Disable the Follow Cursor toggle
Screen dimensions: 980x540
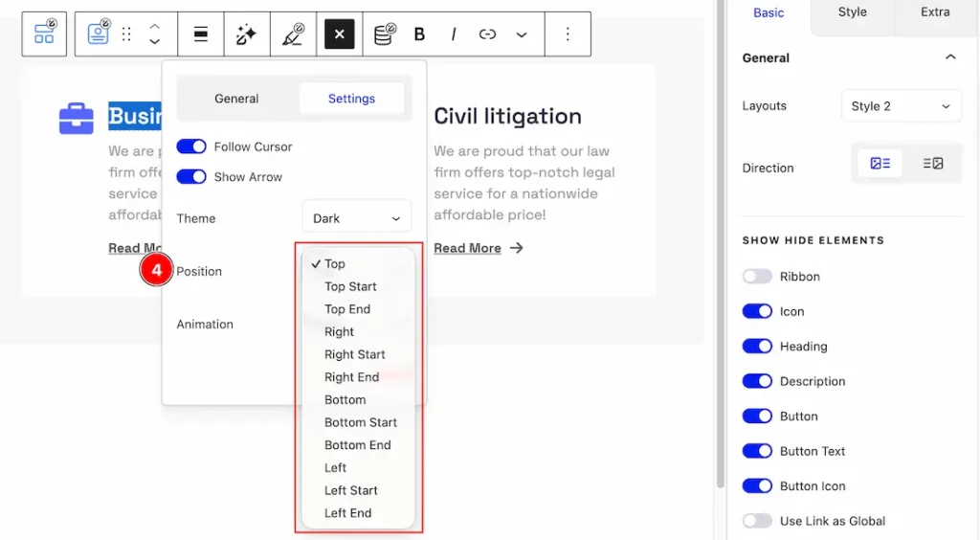(191, 146)
